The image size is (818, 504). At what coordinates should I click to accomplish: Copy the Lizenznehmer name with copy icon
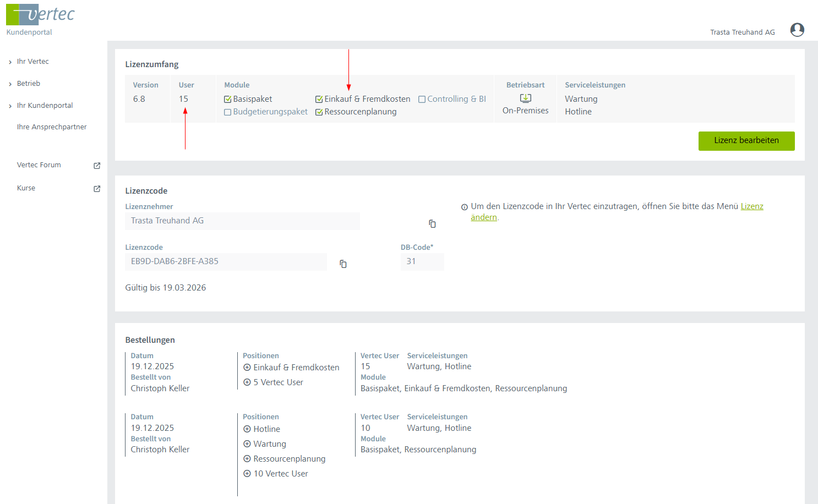coord(432,223)
